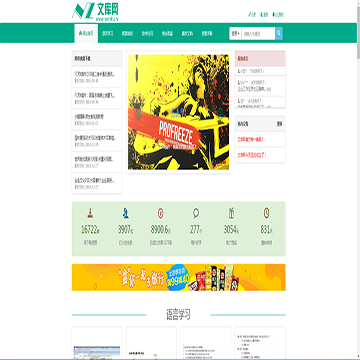The image size is (360, 360).
Task: Click the red coin icon above 8900.6
Action: point(161,213)
